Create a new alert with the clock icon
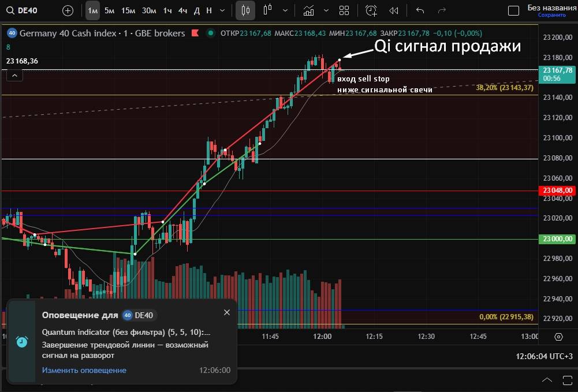 pyautogui.click(x=371, y=10)
